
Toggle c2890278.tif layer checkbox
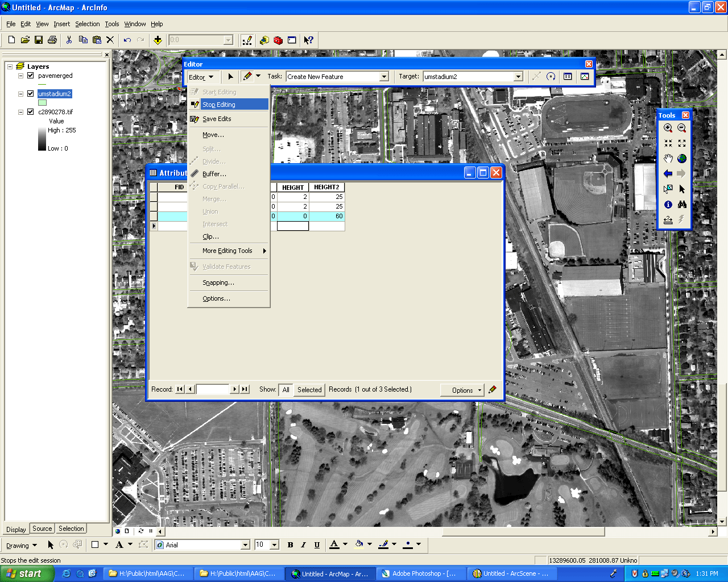tap(31, 112)
